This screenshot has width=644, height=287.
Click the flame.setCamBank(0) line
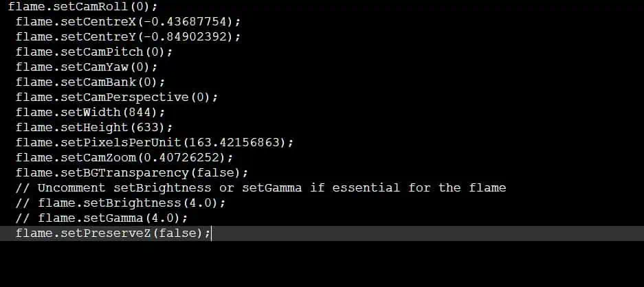[90, 82]
